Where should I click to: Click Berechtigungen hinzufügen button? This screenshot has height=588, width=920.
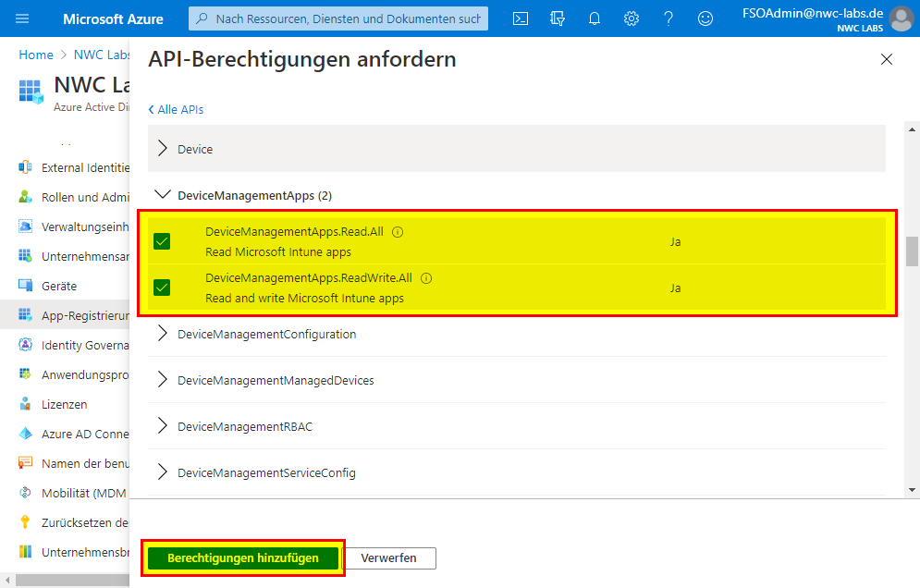pyautogui.click(x=243, y=558)
